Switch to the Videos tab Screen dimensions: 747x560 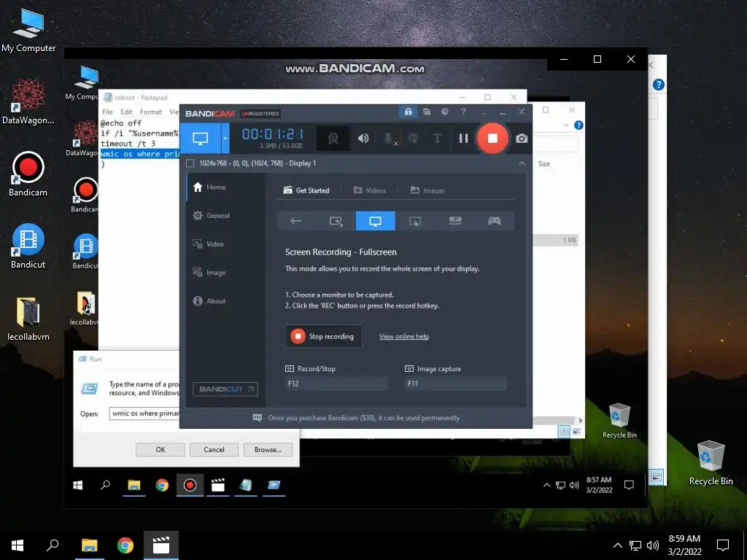tap(370, 190)
